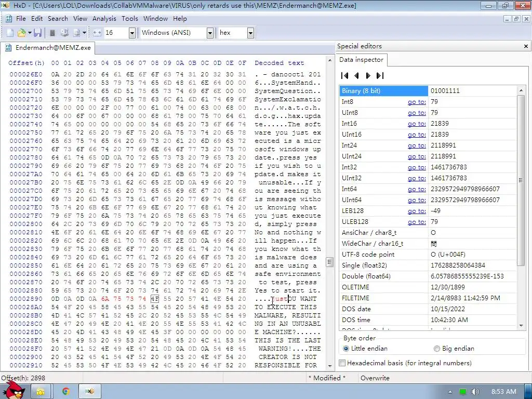Select Little endian byte order
The width and height of the screenshot is (532, 399).
[365, 349]
